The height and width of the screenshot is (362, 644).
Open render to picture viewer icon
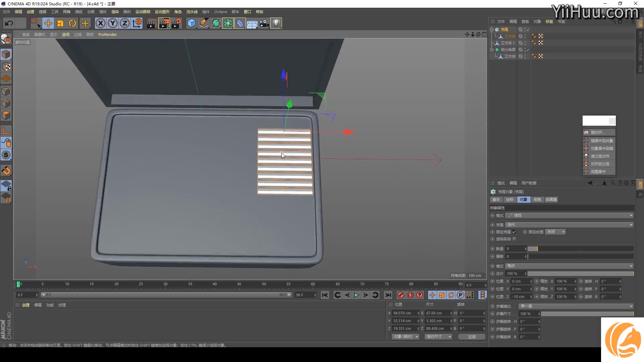[x=164, y=23]
